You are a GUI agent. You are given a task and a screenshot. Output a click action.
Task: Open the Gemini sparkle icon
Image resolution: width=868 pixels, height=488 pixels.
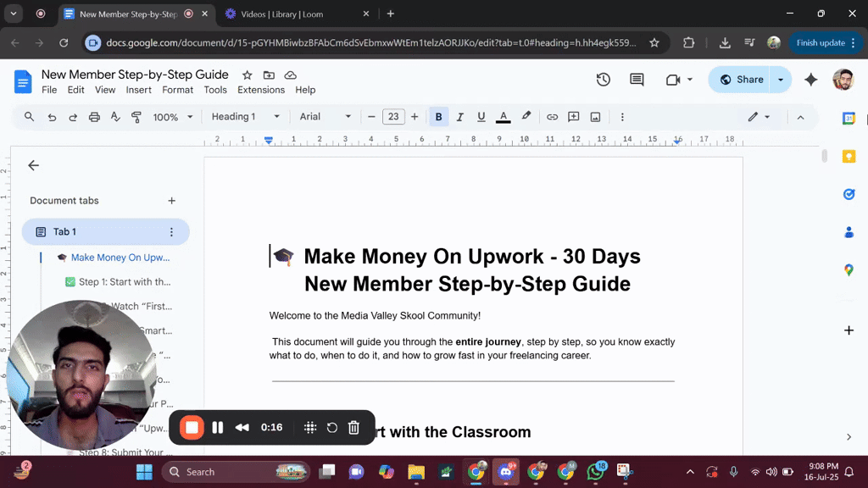pos(811,80)
